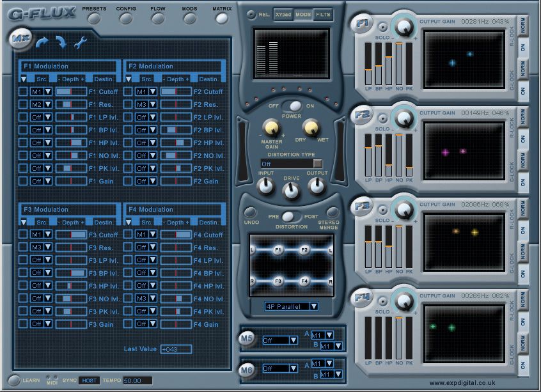Viewport: 541px width, 392px height.
Task: Click the F3 node in routing display
Action: 278,281
